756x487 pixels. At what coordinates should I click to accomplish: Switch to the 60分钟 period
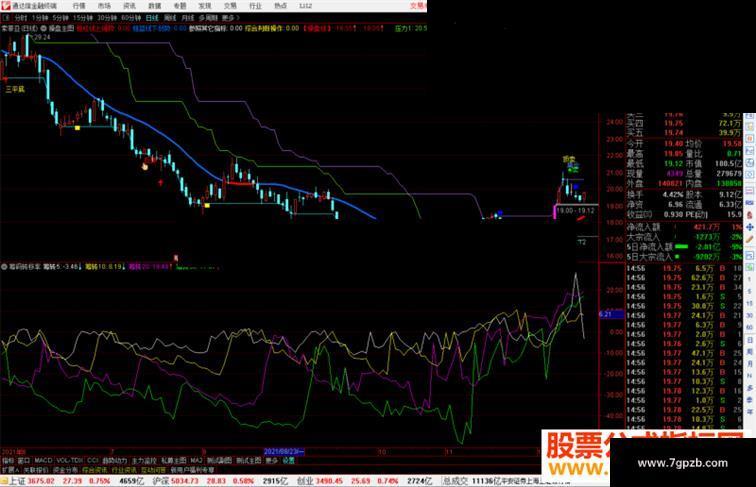tap(131, 18)
